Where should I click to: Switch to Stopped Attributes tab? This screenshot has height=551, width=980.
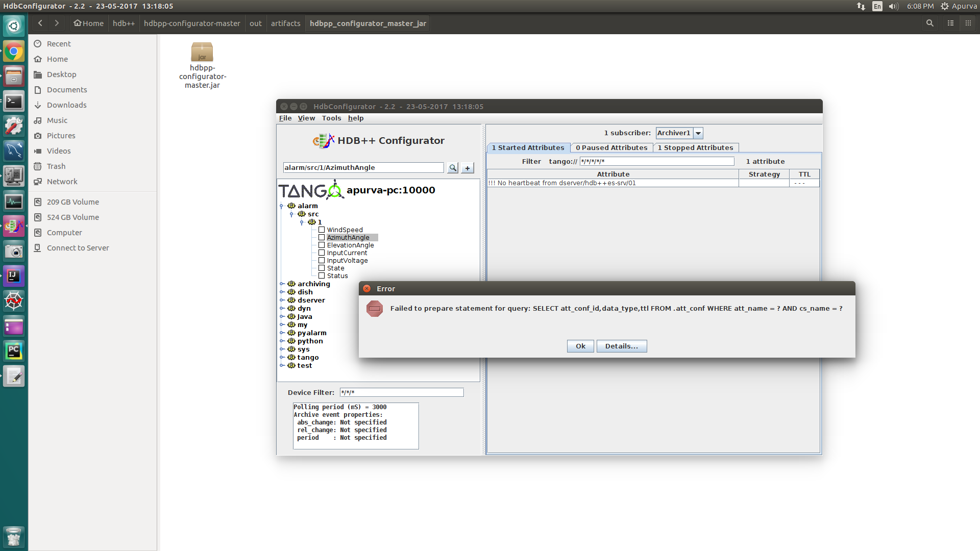point(695,147)
